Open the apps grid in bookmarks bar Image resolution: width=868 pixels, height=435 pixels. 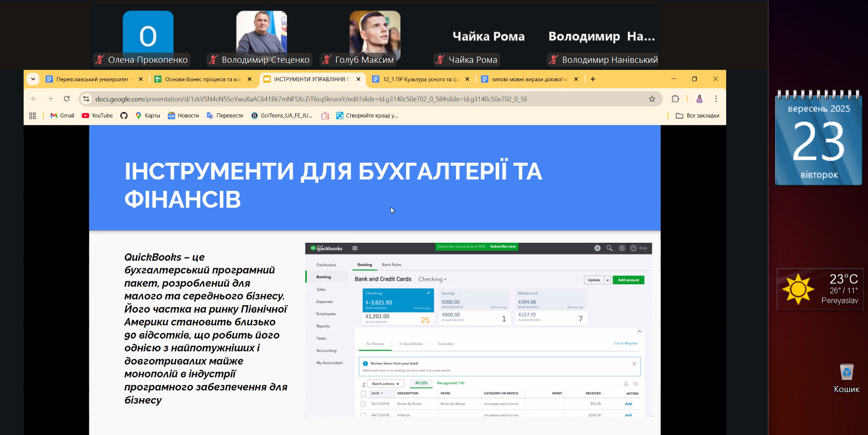point(33,116)
